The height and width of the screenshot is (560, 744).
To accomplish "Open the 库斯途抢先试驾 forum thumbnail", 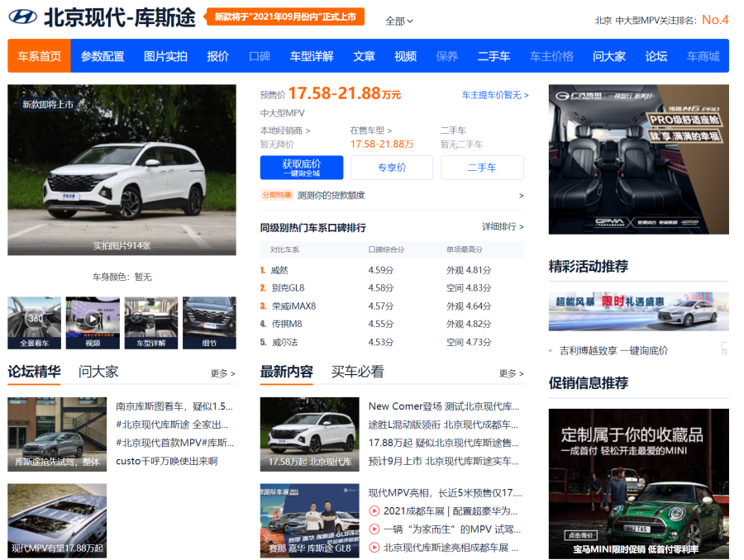I will (57, 434).
